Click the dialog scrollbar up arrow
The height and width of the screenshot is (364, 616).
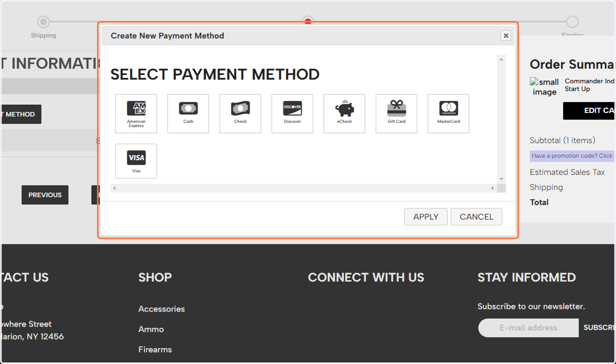click(502, 60)
